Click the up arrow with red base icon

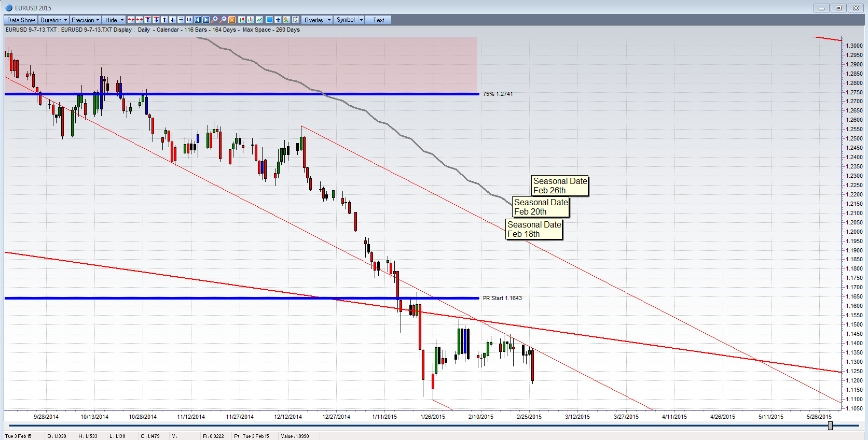tap(164, 20)
